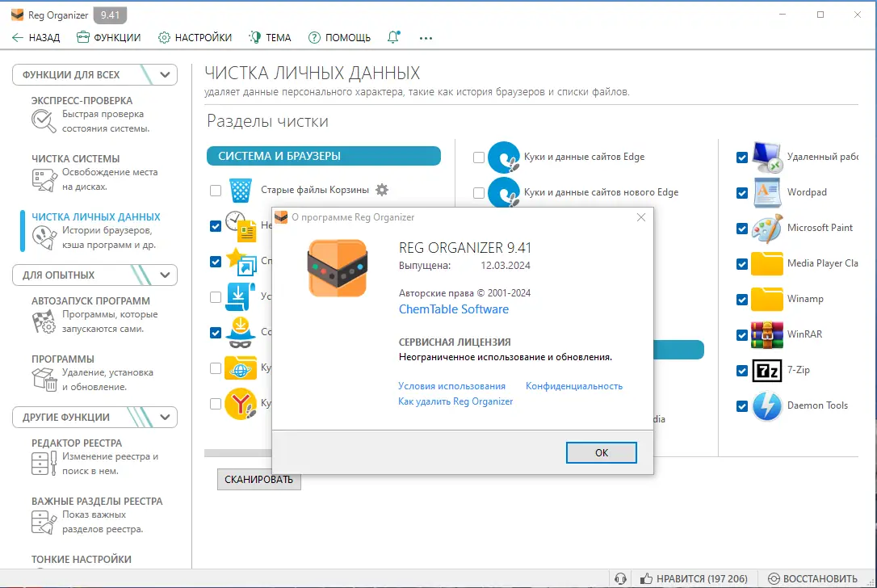Click the Daemon Tools icon
Screen dimensions: 877x588
[x=767, y=405]
